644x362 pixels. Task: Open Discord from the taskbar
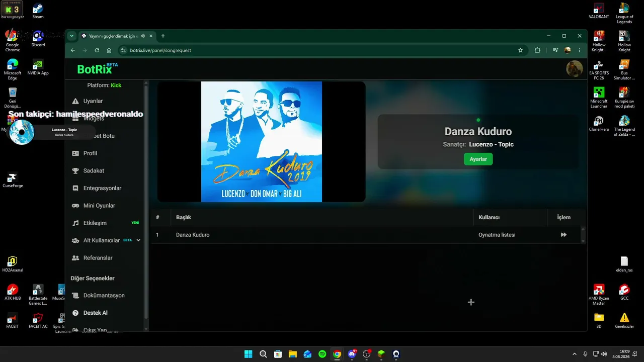point(352,354)
